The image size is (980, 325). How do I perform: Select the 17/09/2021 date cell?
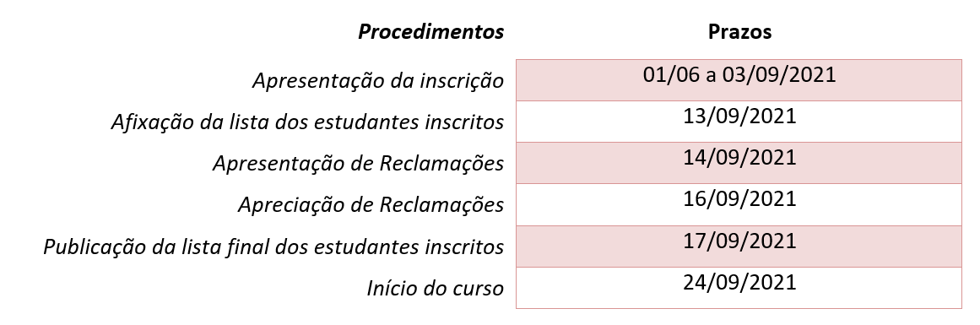(739, 246)
